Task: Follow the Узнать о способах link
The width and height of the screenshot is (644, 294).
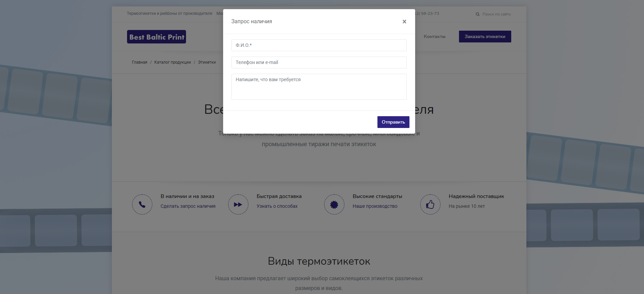Action: pyautogui.click(x=277, y=206)
